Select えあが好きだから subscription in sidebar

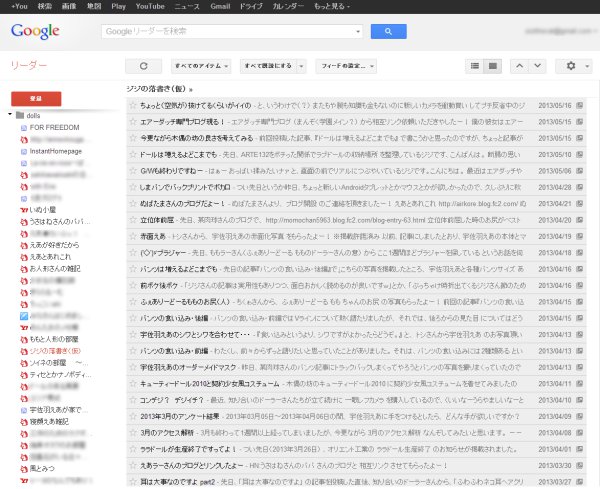click(54, 245)
